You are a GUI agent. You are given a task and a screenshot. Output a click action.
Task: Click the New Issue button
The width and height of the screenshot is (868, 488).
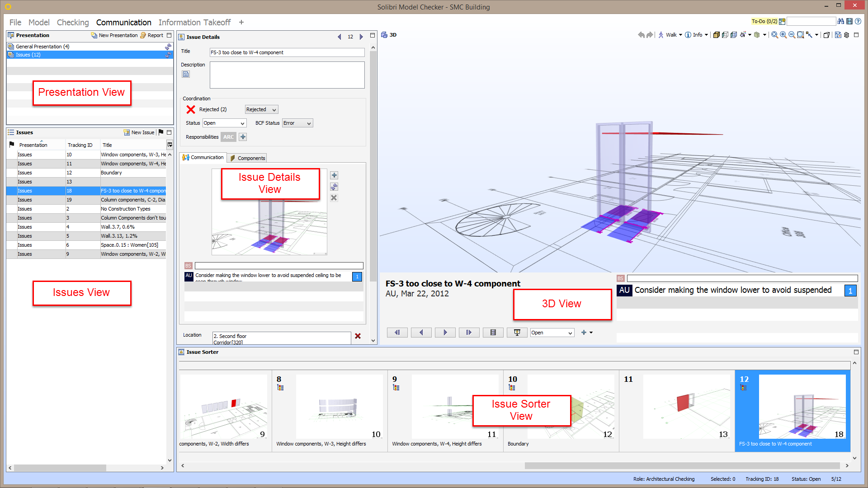pyautogui.click(x=139, y=132)
